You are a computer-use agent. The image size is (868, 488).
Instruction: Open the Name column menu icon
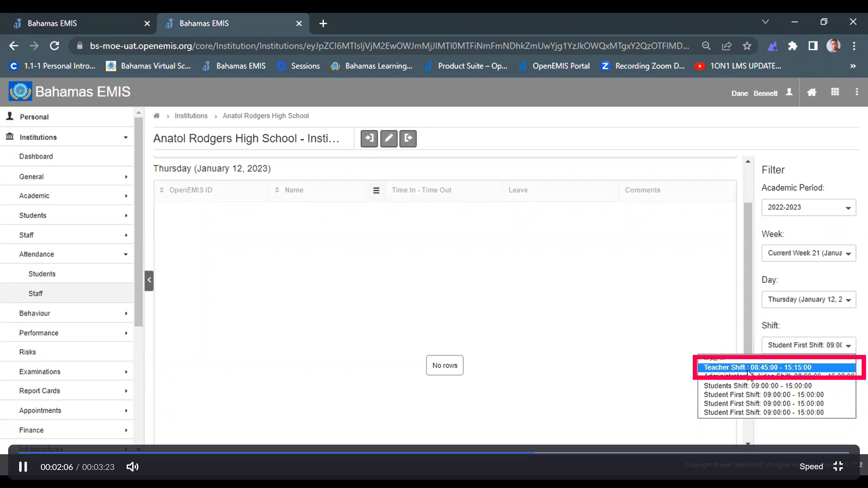376,191
